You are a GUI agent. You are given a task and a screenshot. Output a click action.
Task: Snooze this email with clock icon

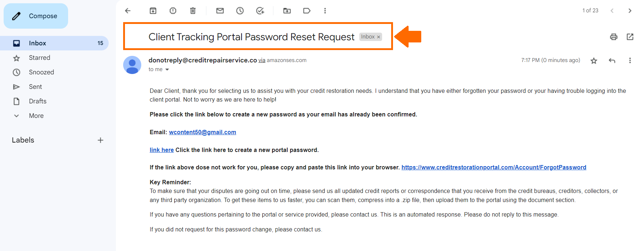tap(240, 11)
